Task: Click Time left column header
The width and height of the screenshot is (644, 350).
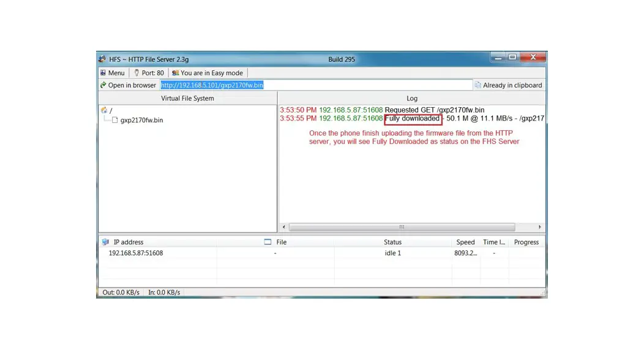Action: click(494, 242)
